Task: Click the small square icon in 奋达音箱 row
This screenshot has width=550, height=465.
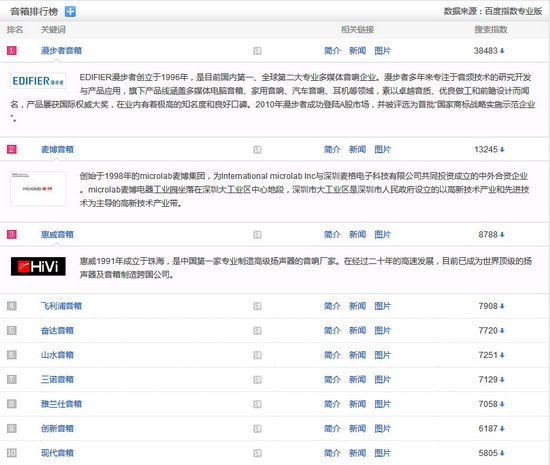Action: [257, 331]
